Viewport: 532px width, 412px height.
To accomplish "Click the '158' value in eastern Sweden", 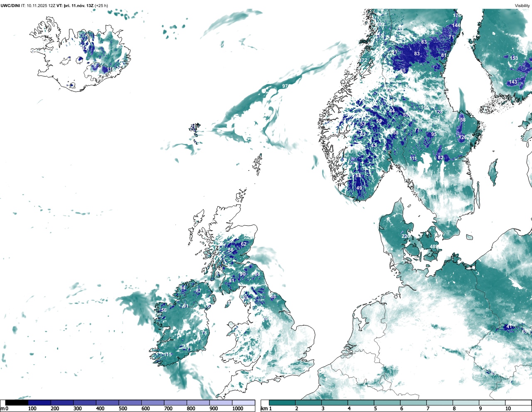I will 462,120.
